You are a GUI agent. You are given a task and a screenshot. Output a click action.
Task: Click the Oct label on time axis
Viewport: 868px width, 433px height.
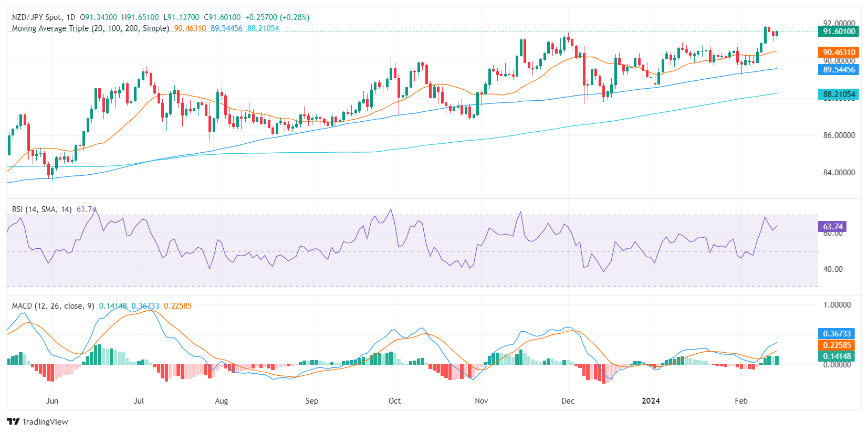point(394,401)
